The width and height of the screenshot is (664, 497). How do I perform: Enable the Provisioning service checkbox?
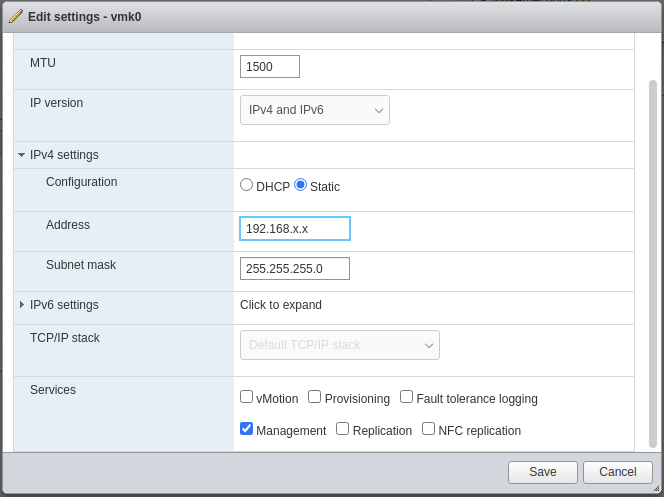click(315, 397)
